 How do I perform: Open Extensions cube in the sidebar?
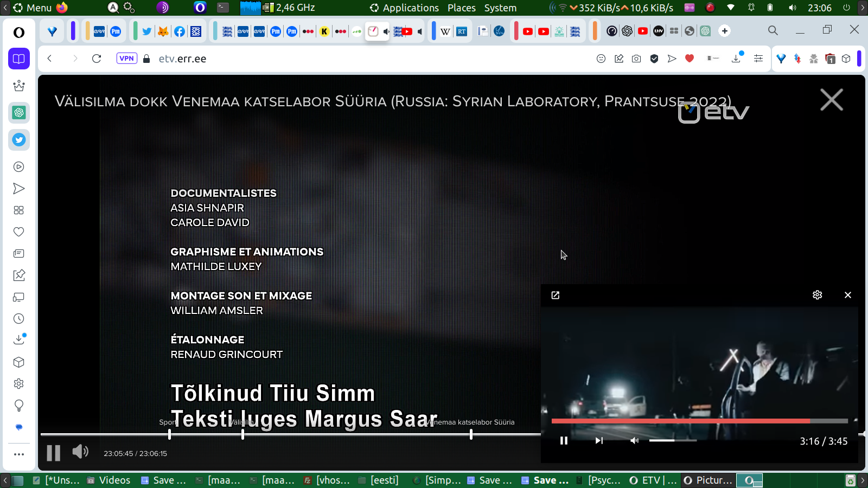pos(19,362)
